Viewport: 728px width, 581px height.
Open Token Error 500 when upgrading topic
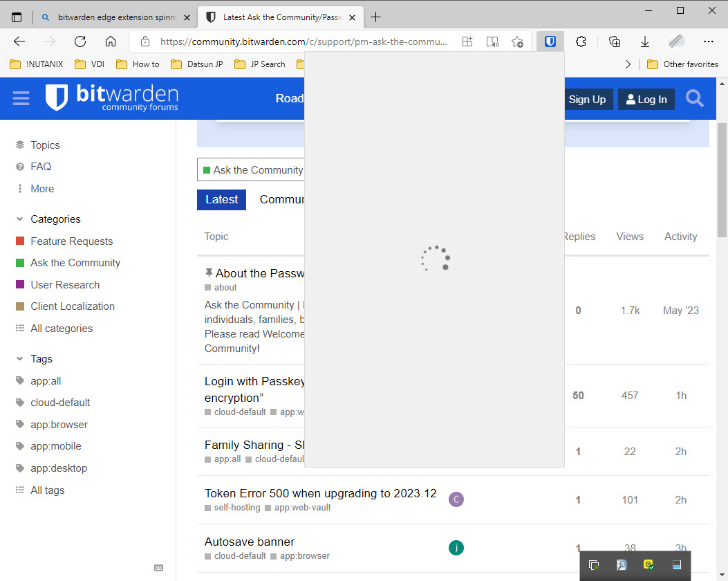point(320,493)
